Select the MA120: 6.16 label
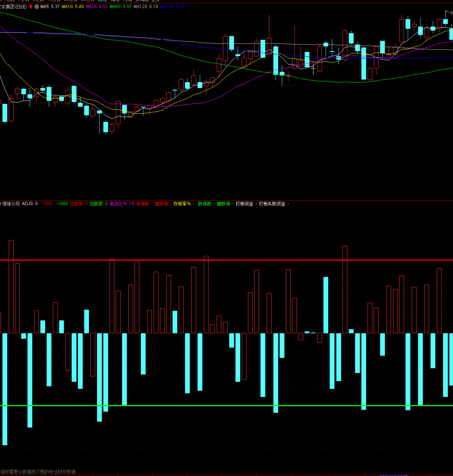The image size is (453, 476). (146, 7)
